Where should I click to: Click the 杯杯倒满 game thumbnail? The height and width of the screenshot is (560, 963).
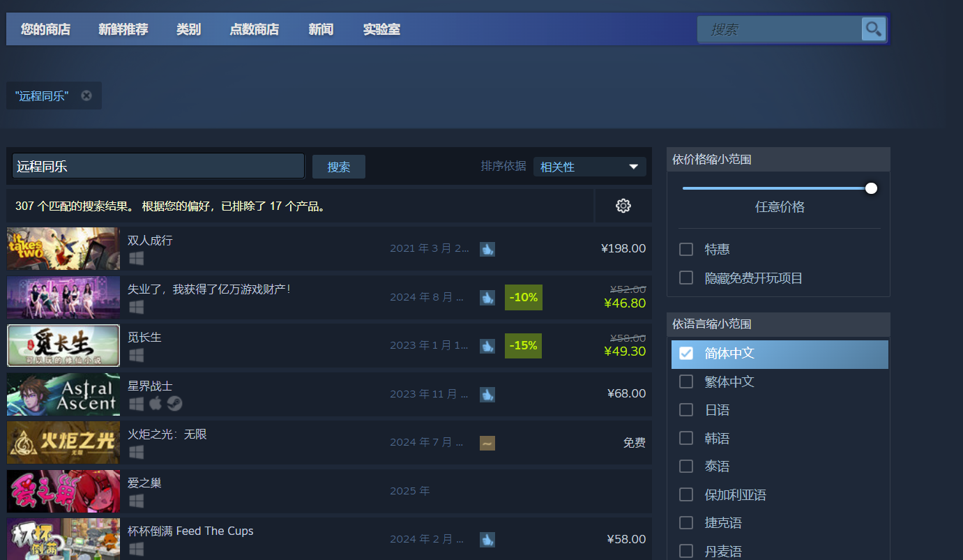click(x=63, y=539)
